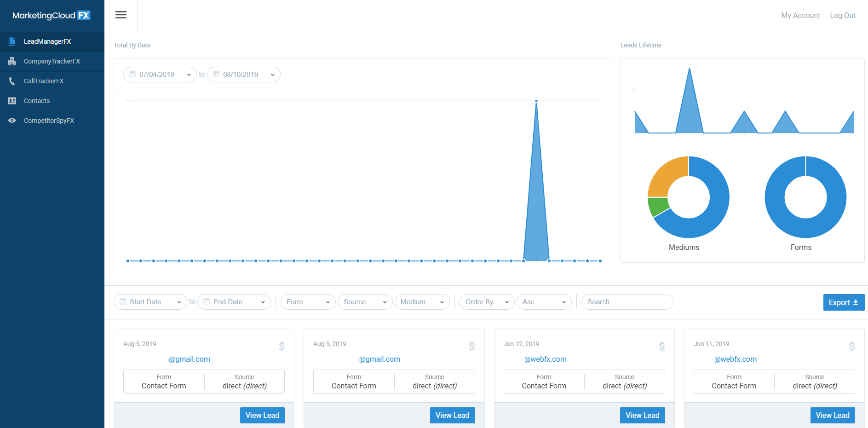This screenshot has height=428, width=868.
Task: Open the 08/10/2019 chart end date dropdown
Action: [244, 75]
